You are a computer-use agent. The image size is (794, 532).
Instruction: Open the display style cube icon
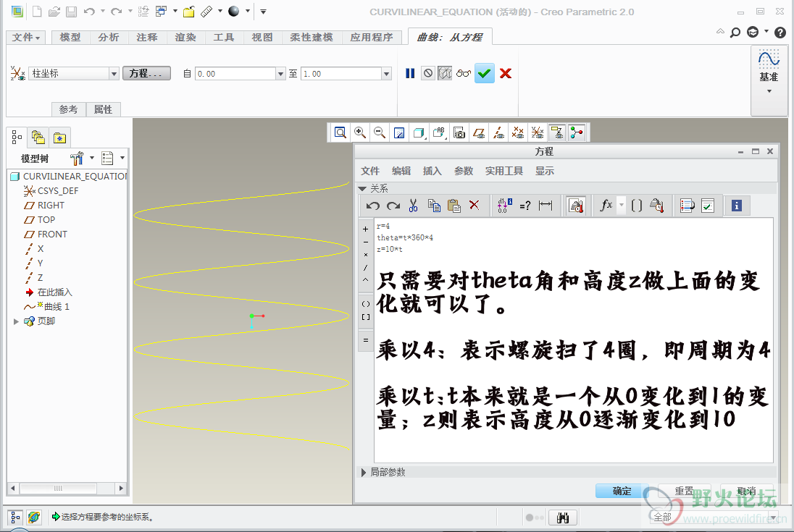(x=419, y=132)
